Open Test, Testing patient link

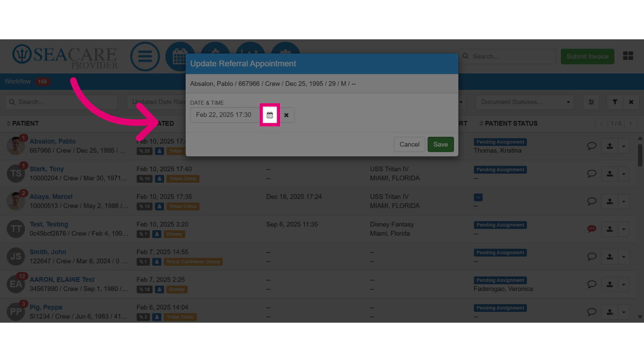click(x=49, y=224)
